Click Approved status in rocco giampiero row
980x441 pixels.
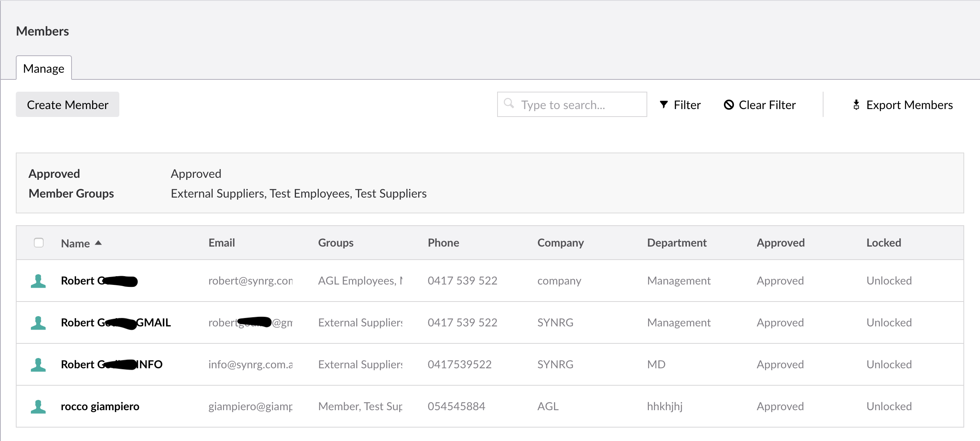click(x=780, y=406)
